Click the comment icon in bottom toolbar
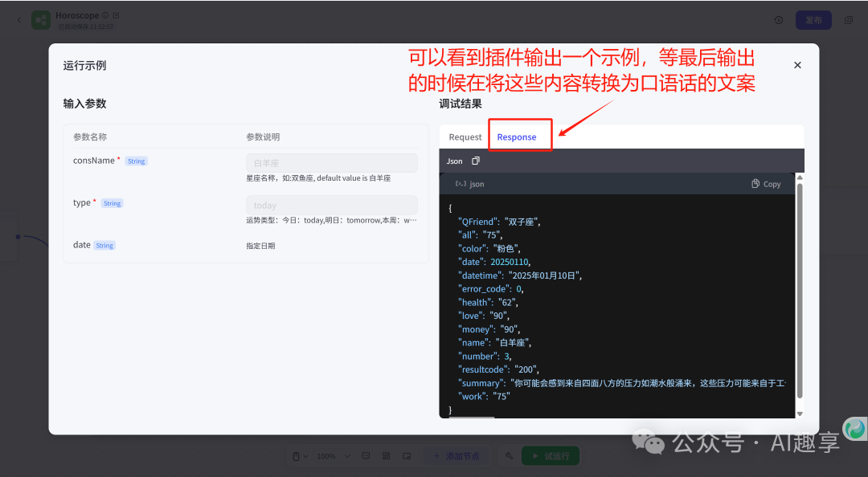Image resolution: width=868 pixels, height=477 pixels. pos(366,456)
